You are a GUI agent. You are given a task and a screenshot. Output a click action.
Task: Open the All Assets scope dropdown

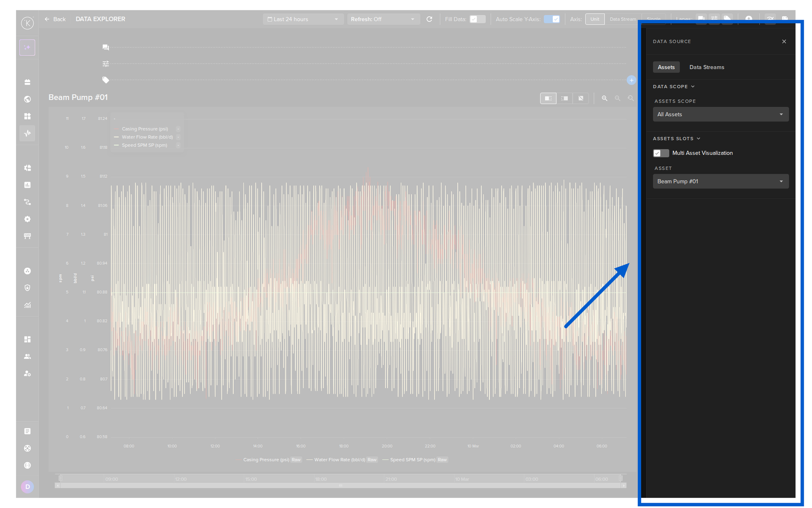pos(720,114)
